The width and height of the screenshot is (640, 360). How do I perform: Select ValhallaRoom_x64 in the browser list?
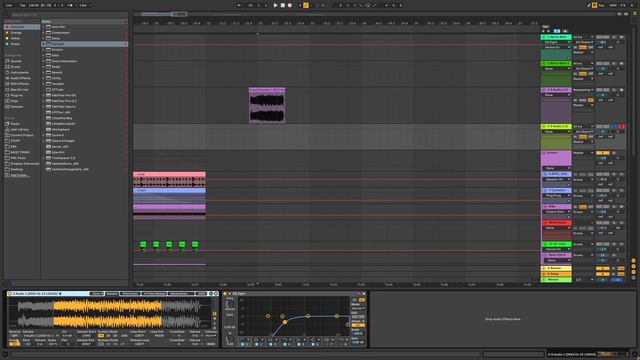pyautogui.click(x=84, y=164)
